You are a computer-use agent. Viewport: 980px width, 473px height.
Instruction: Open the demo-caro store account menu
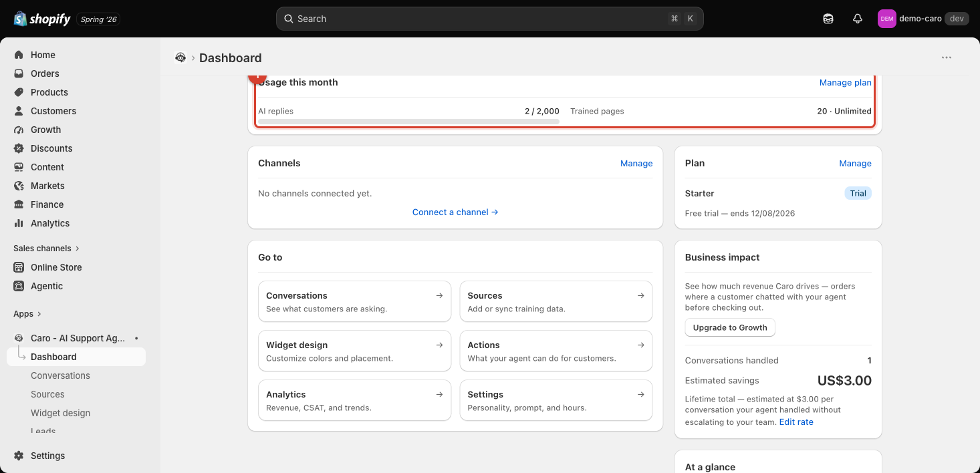click(x=923, y=19)
